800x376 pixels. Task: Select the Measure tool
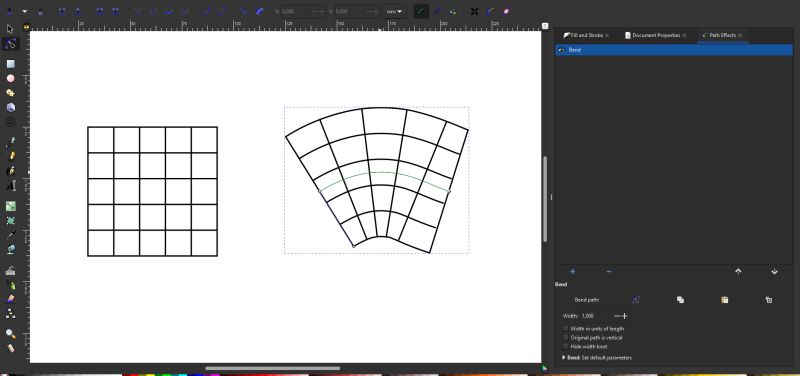[x=10, y=348]
